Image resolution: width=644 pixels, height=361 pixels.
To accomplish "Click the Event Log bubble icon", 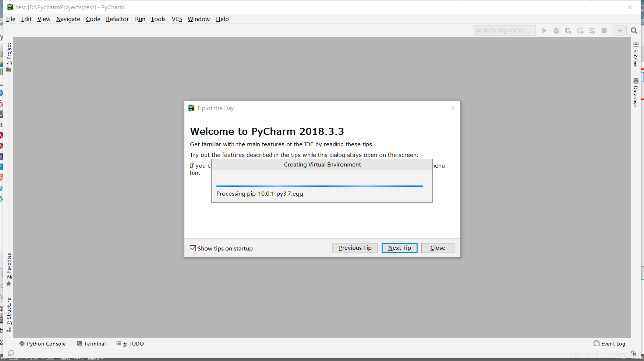I will click(597, 343).
